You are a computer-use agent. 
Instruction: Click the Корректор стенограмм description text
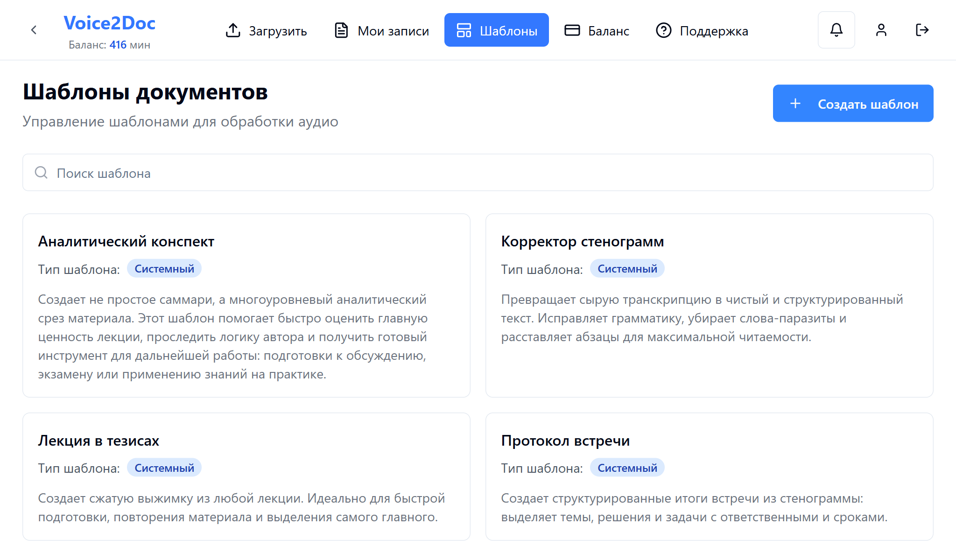(702, 318)
